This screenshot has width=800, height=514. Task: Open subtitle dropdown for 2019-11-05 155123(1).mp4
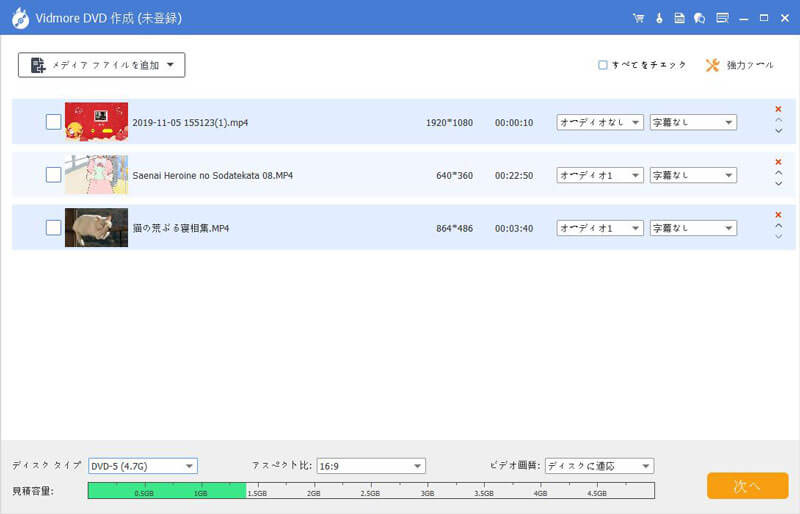[x=693, y=123]
